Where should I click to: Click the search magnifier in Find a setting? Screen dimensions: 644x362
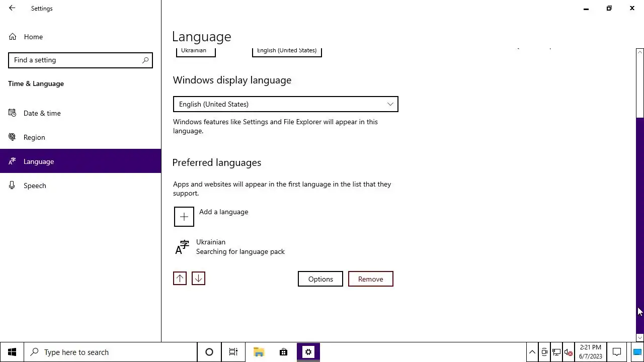click(145, 60)
